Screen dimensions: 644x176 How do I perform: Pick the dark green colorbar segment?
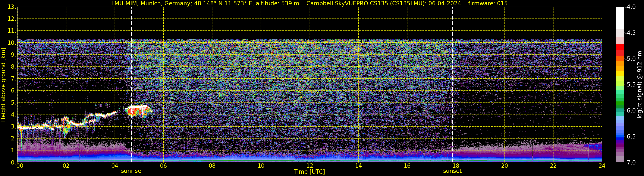[x=620, y=107]
